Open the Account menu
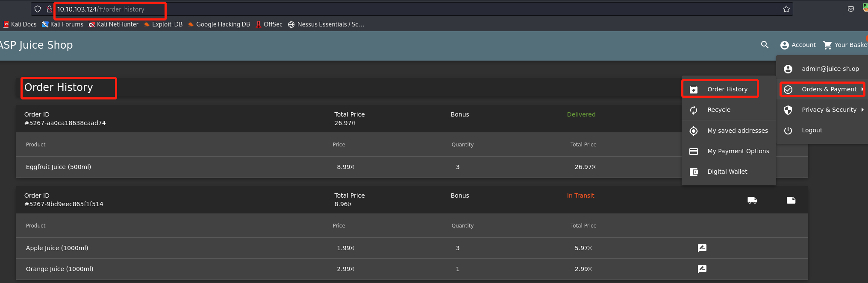This screenshot has height=283, width=868. click(x=798, y=45)
